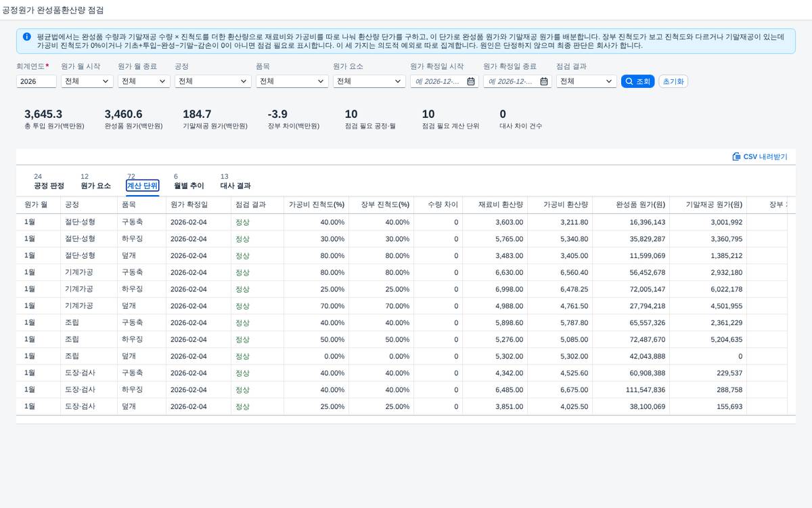The height and width of the screenshot is (508, 812).
Task: Click the 장부 진척도(%) column header
Action: [382, 205]
